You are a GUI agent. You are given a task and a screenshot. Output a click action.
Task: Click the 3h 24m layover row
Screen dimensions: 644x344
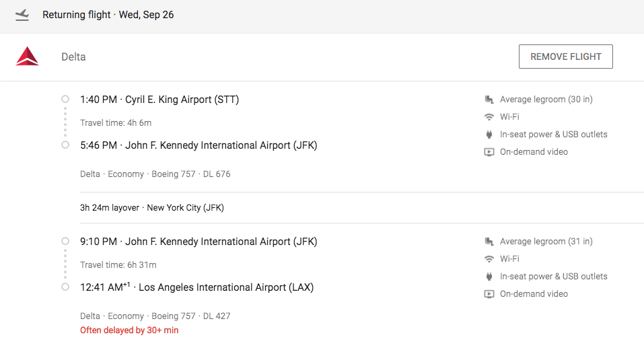coord(152,208)
